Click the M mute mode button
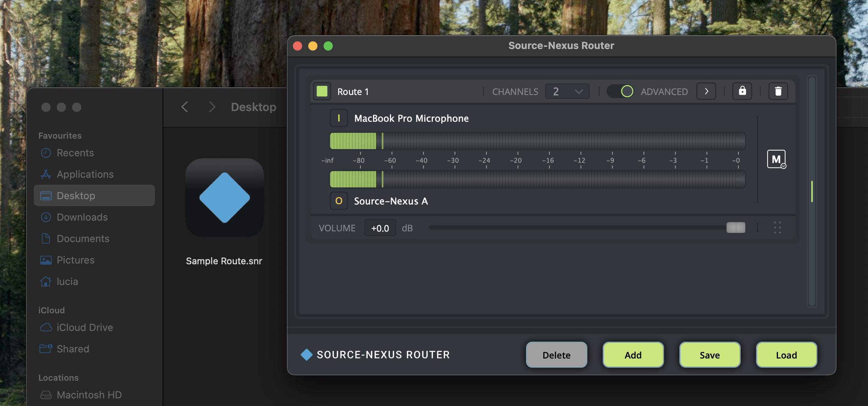The height and width of the screenshot is (406, 868). click(x=776, y=159)
